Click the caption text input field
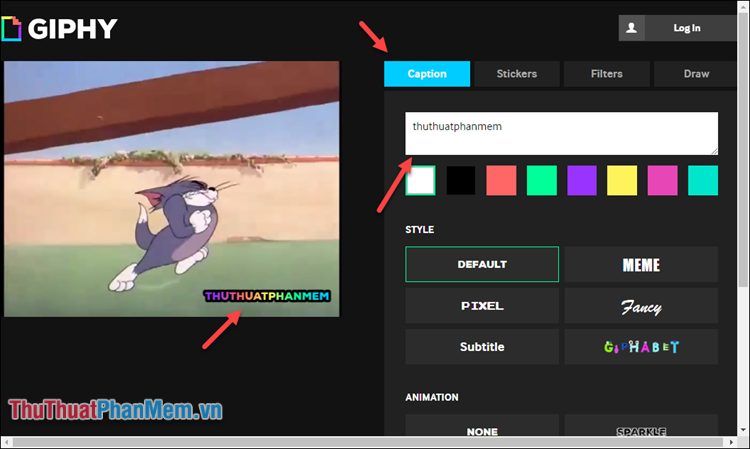 click(x=562, y=133)
